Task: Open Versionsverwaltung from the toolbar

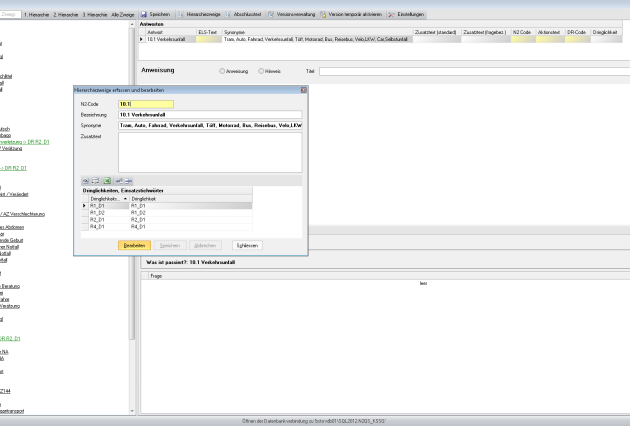Action: tap(296, 14)
